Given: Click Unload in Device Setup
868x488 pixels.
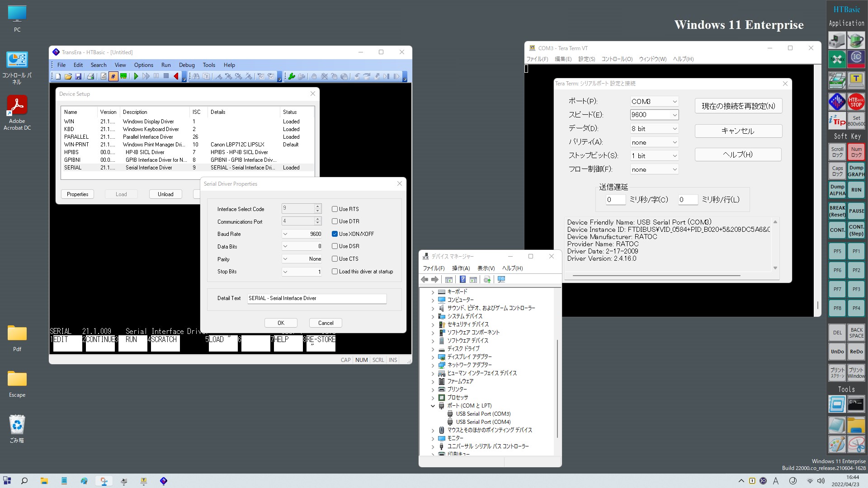Looking at the screenshot, I should pyautogui.click(x=165, y=194).
